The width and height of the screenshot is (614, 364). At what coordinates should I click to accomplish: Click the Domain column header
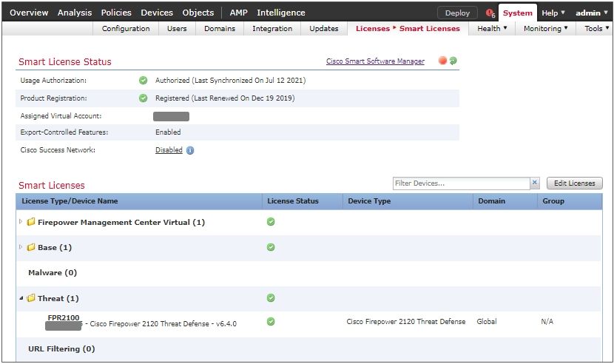point(505,201)
